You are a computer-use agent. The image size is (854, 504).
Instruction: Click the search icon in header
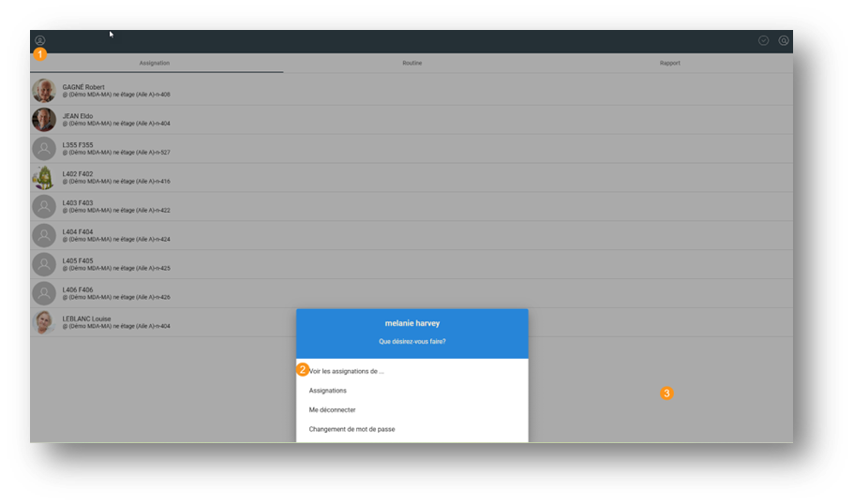784,40
